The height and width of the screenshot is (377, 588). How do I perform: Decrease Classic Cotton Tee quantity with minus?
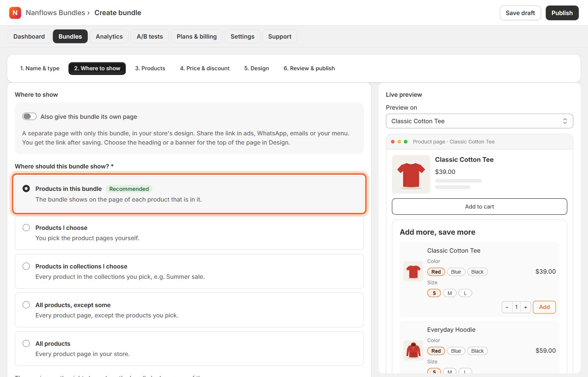(x=507, y=307)
